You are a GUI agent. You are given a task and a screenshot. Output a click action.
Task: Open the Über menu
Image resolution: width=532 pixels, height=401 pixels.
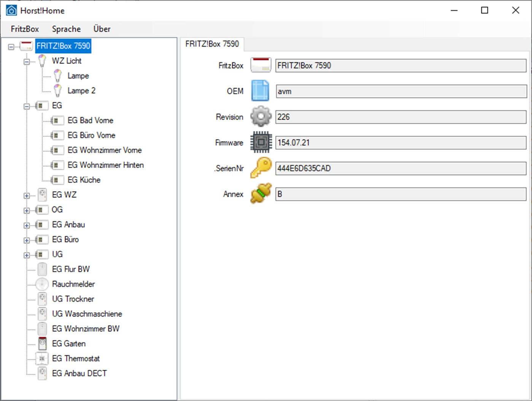click(x=102, y=29)
